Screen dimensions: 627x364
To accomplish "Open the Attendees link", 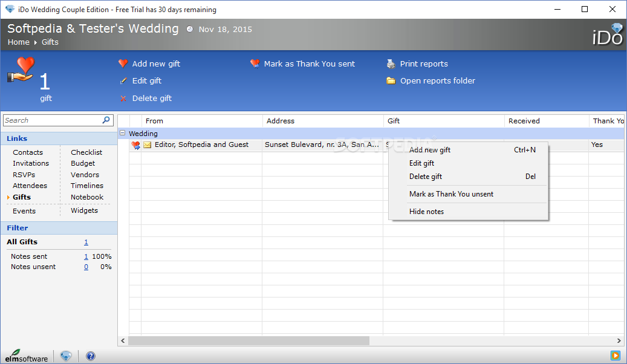I will point(30,186).
